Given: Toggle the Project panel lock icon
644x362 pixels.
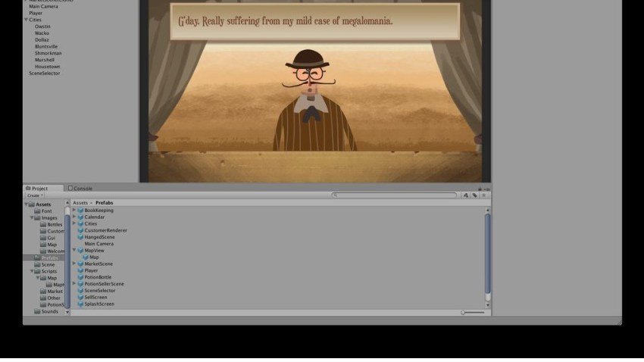Looking at the screenshot, I should [480, 189].
